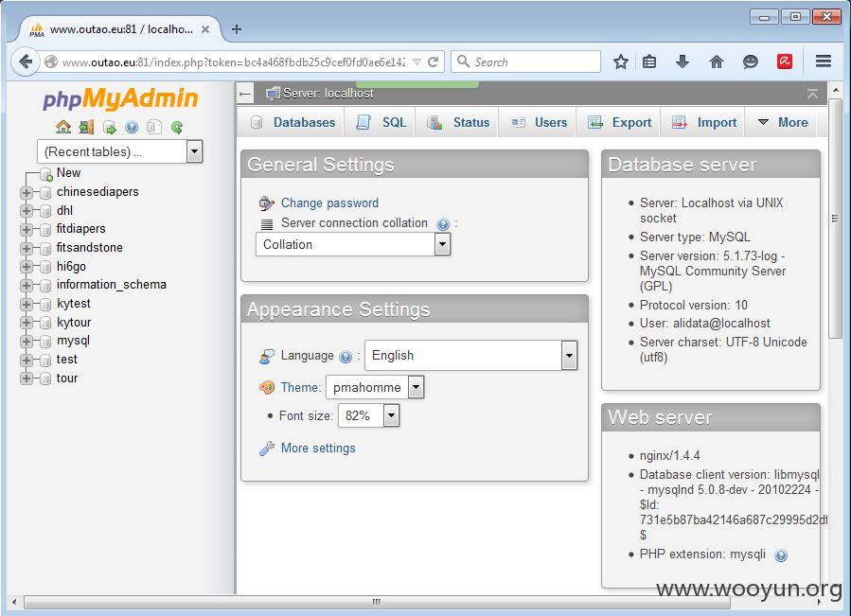The width and height of the screenshot is (851, 616).
Task: Click help icon next to PHP extension mysqli
Action: tap(780, 555)
